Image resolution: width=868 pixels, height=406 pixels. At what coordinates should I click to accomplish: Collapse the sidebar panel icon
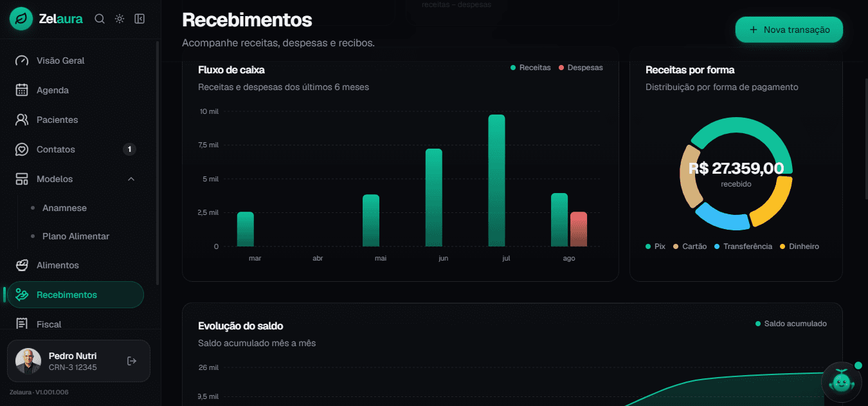[140, 19]
